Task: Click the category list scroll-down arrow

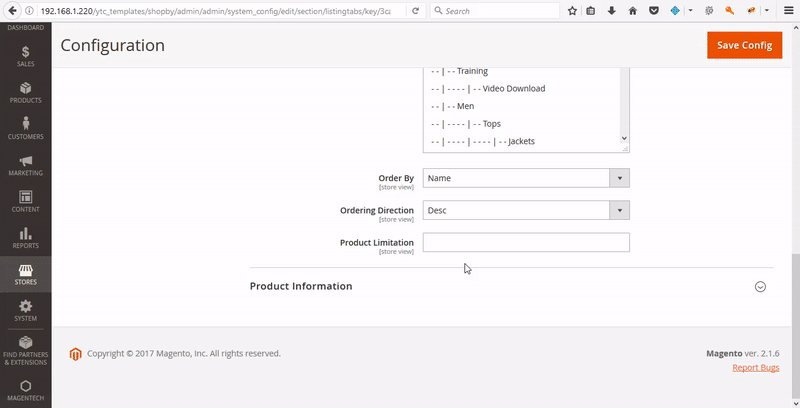Action: coord(624,139)
